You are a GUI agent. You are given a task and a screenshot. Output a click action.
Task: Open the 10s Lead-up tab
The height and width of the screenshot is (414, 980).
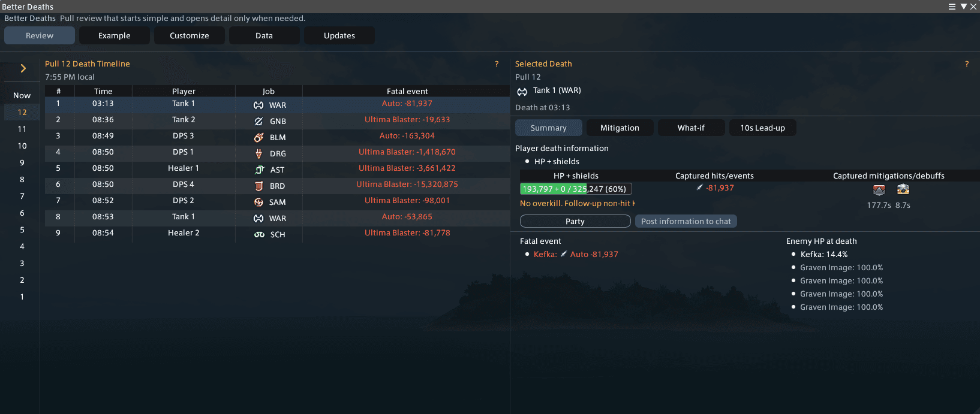tap(762, 128)
